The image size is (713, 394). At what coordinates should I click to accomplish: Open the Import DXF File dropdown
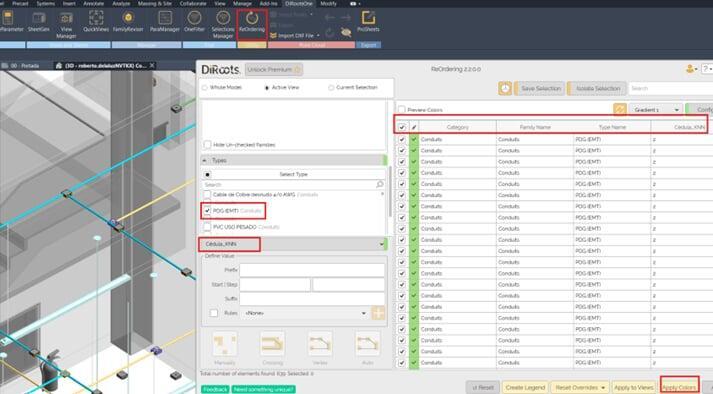pyautogui.click(x=295, y=35)
